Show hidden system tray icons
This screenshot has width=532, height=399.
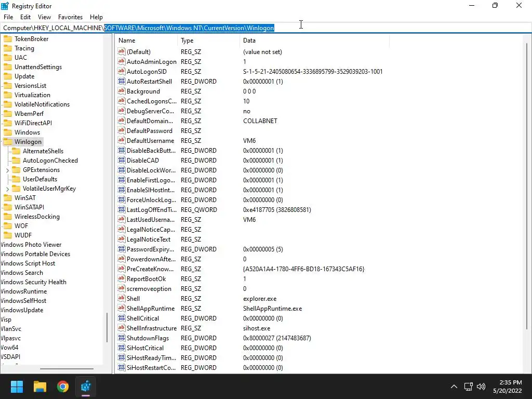pyautogui.click(x=454, y=386)
